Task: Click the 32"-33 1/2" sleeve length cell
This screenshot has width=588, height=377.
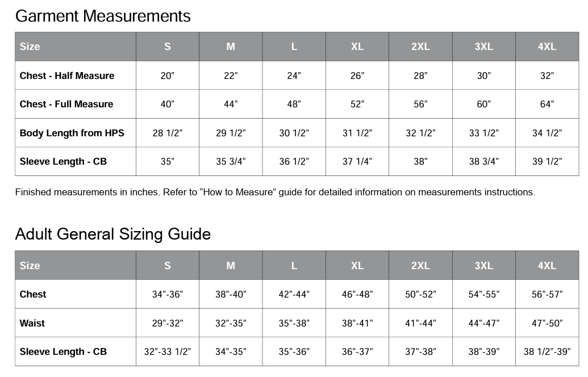Action: pyautogui.click(x=167, y=351)
